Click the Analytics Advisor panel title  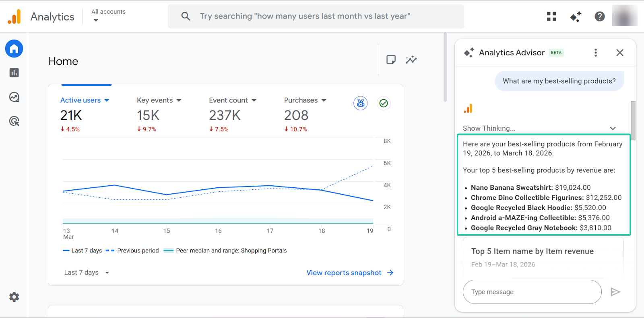coord(512,53)
